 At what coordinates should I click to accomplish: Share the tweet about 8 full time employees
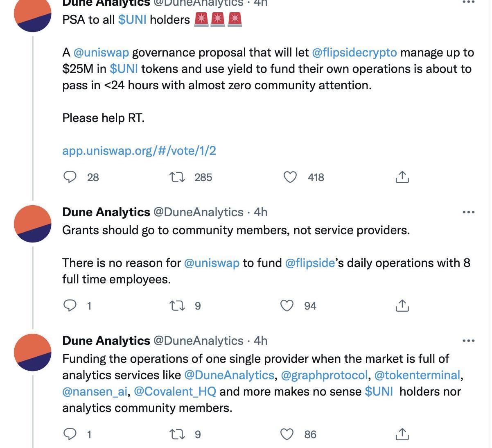(x=402, y=305)
